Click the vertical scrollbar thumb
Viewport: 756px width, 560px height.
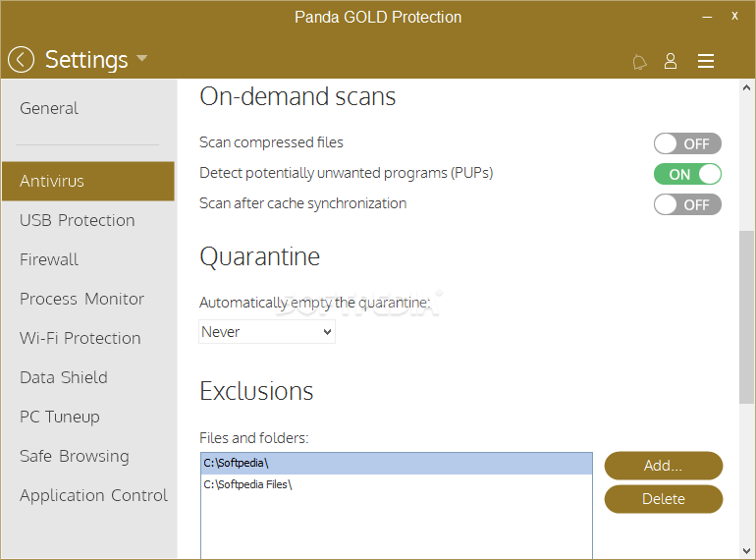click(746, 317)
